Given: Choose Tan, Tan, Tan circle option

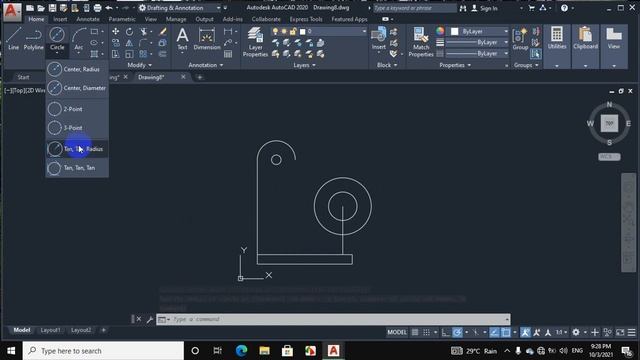Looking at the screenshot, I should click(x=77, y=168).
